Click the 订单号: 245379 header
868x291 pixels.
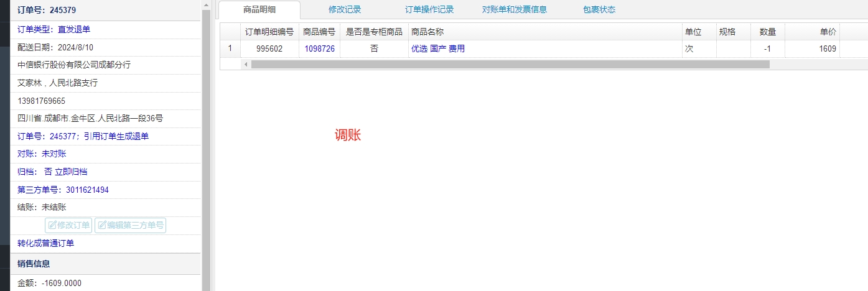point(47,10)
